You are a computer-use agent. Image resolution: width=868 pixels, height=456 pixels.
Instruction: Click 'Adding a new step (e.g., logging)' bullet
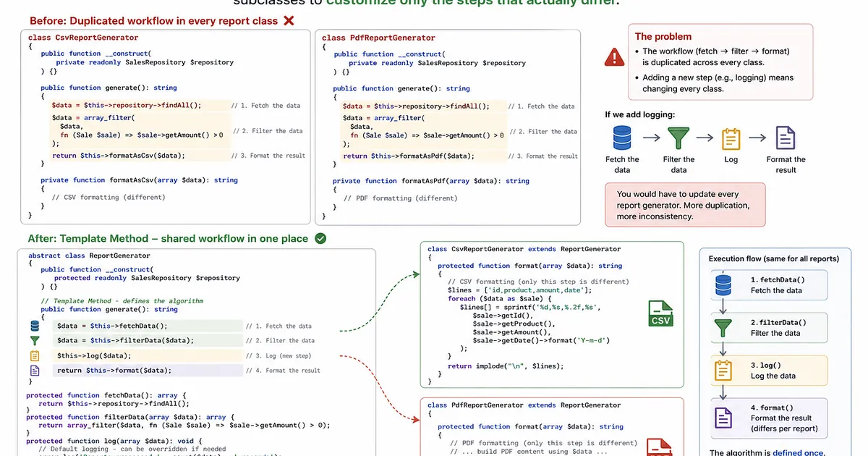pyautogui.click(x=718, y=83)
